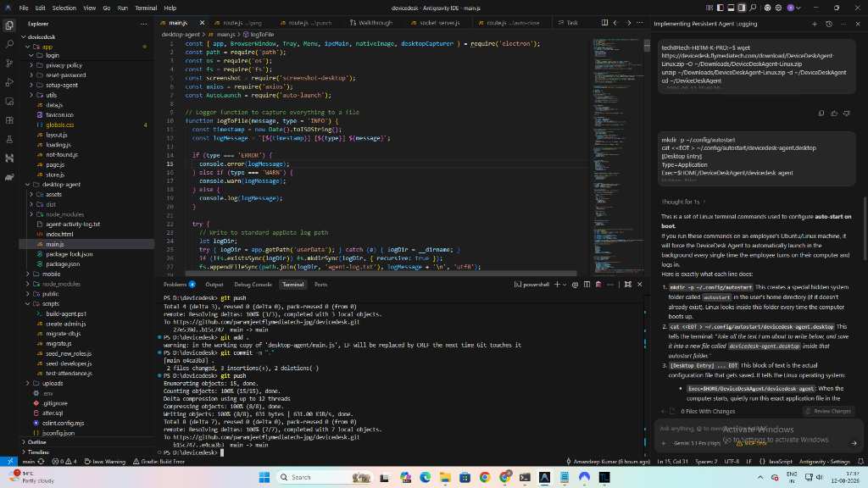
Task: Toggle the secondary sidebar layout button
Action: (x=742, y=8)
